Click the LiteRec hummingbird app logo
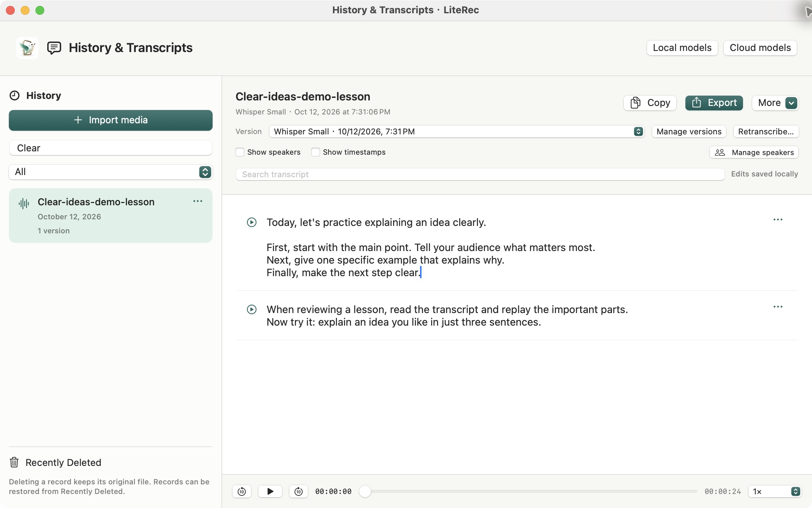Screen dimensions: 812x508 pos(27,48)
